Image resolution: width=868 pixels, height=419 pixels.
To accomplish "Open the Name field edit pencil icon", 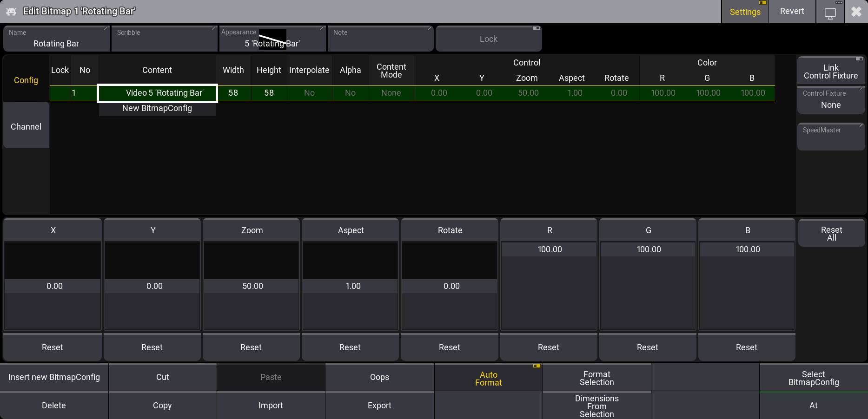I will click(x=105, y=29).
